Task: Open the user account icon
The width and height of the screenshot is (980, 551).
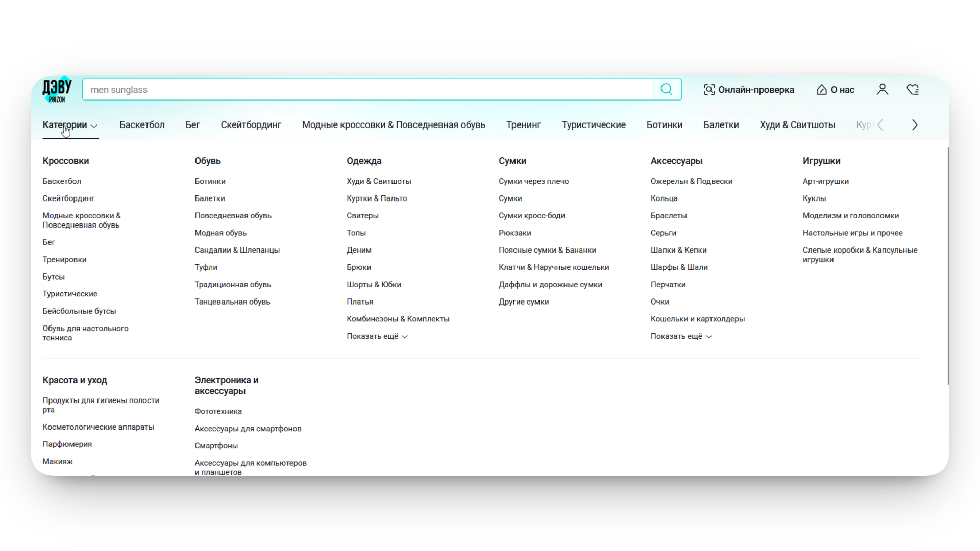Action: click(882, 90)
